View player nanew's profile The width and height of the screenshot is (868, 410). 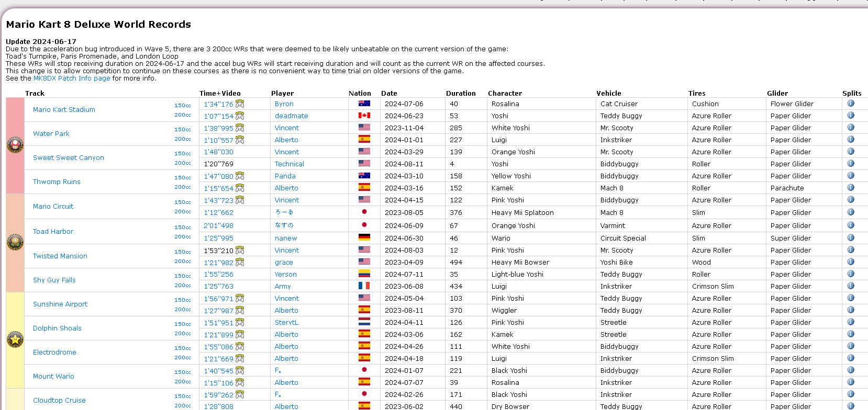(286, 238)
